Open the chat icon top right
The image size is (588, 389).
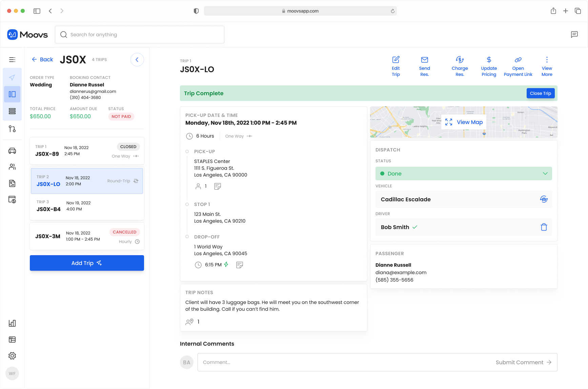click(575, 34)
